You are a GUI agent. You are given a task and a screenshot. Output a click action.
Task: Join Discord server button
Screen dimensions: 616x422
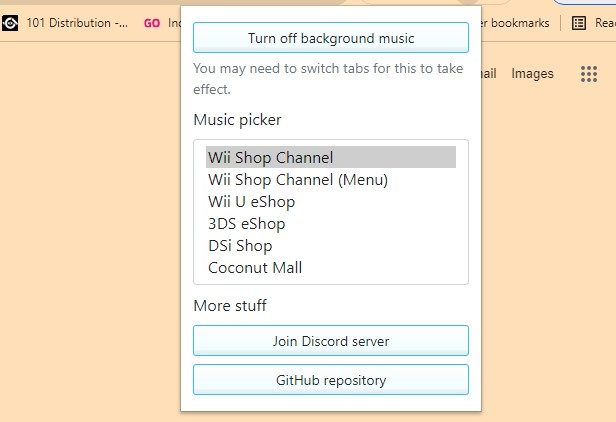tap(331, 341)
